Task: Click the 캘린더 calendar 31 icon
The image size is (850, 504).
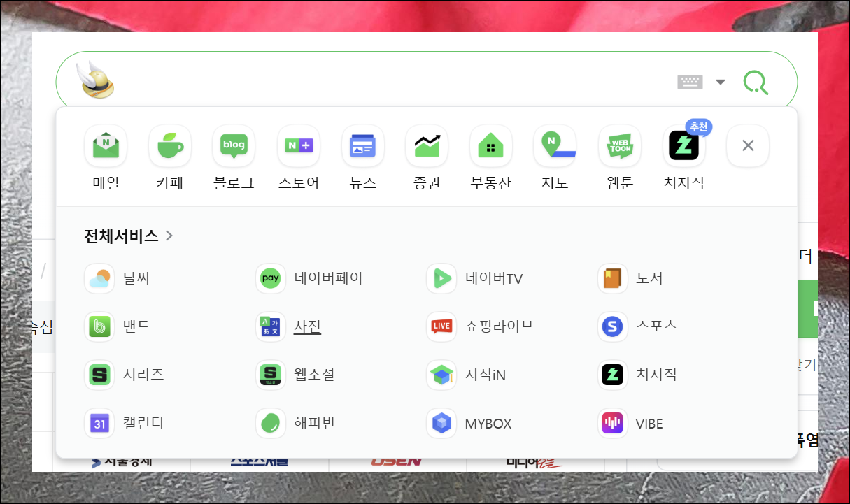Action: (99, 423)
